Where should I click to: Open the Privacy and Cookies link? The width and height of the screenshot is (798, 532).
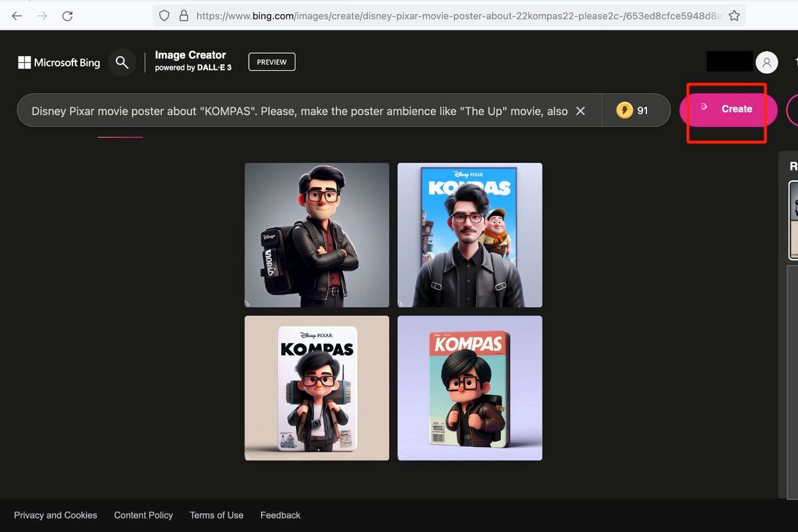click(55, 515)
